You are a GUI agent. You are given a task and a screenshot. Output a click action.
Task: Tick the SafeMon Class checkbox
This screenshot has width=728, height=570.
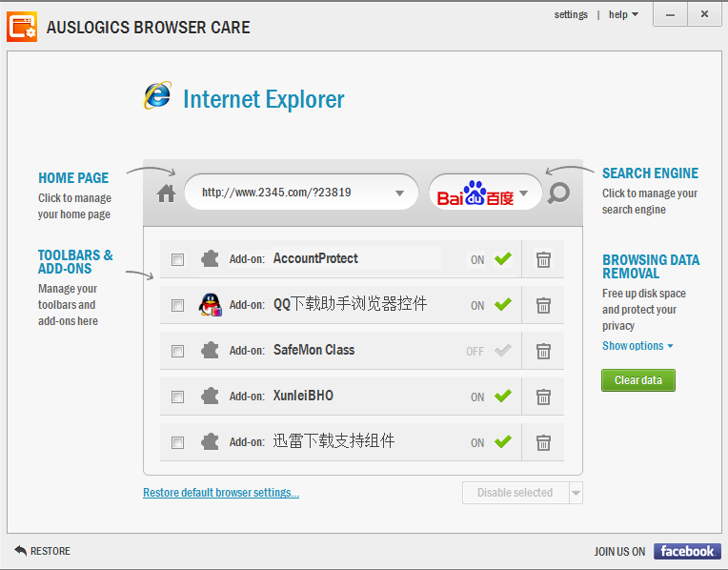(177, 351)
